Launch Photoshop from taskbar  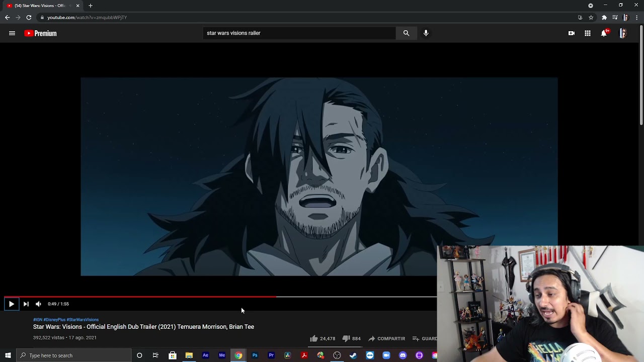[255, 355]
